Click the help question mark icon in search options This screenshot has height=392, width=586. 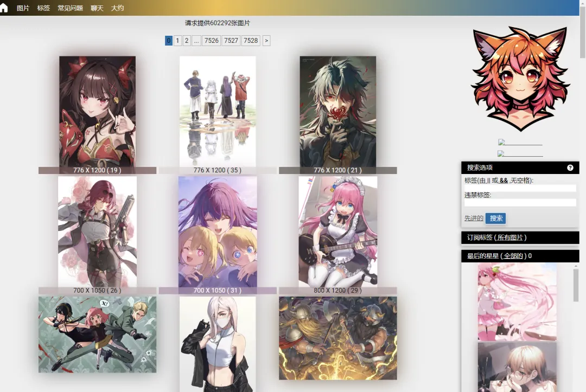point(570,168)
